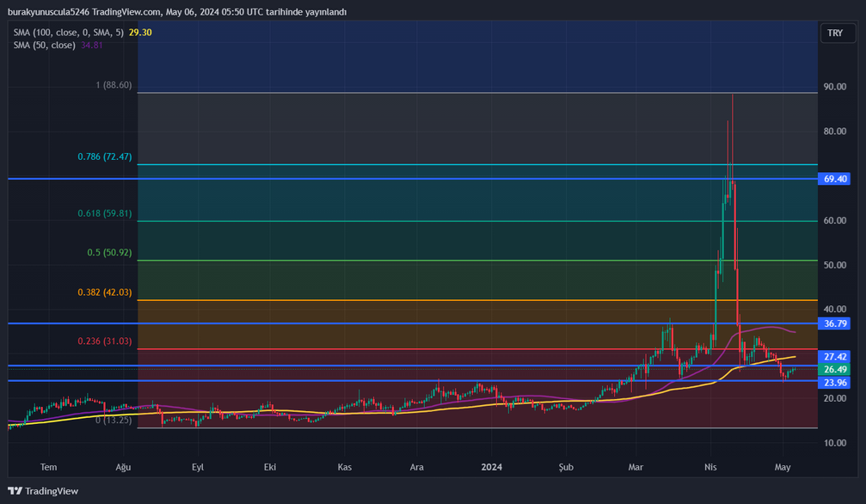Image resolution: width=866 pixels, height=504 pixels.
Task: Click the SMA 50 value 34.81
Action: [92, 46]
